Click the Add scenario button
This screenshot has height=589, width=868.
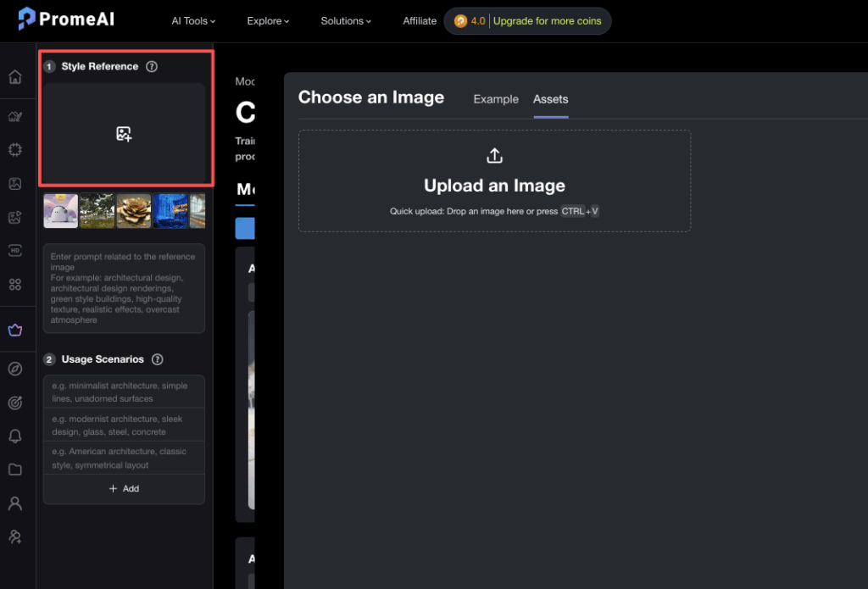[124, 488]
